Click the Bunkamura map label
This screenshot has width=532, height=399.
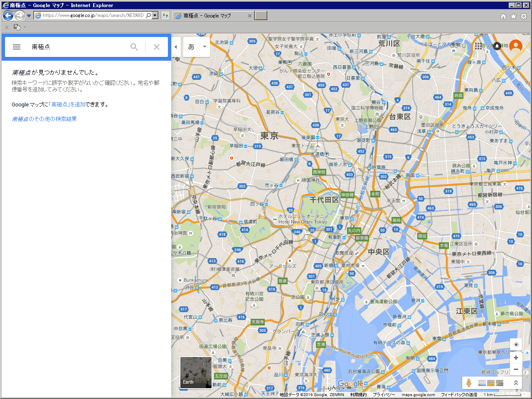pos(195,280)
